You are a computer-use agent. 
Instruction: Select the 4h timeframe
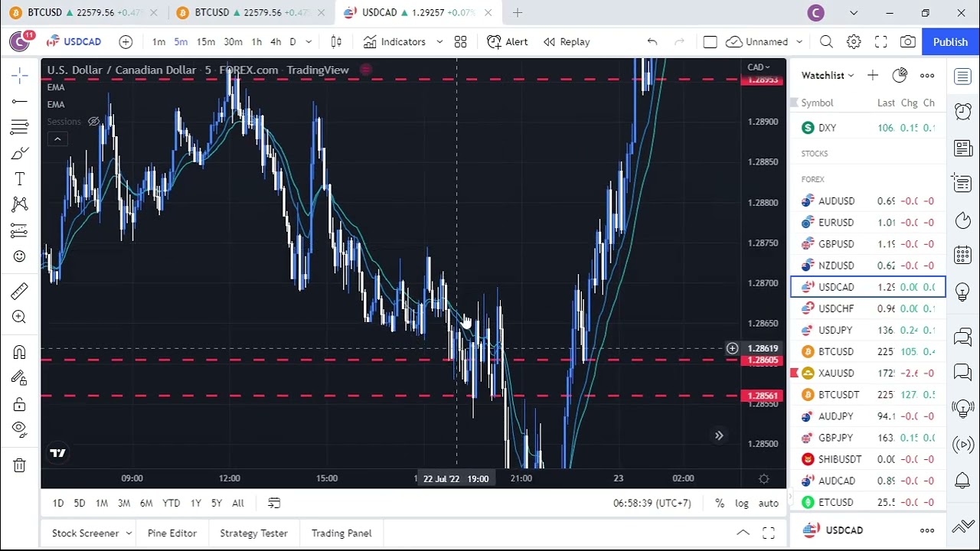click(276, 42)
